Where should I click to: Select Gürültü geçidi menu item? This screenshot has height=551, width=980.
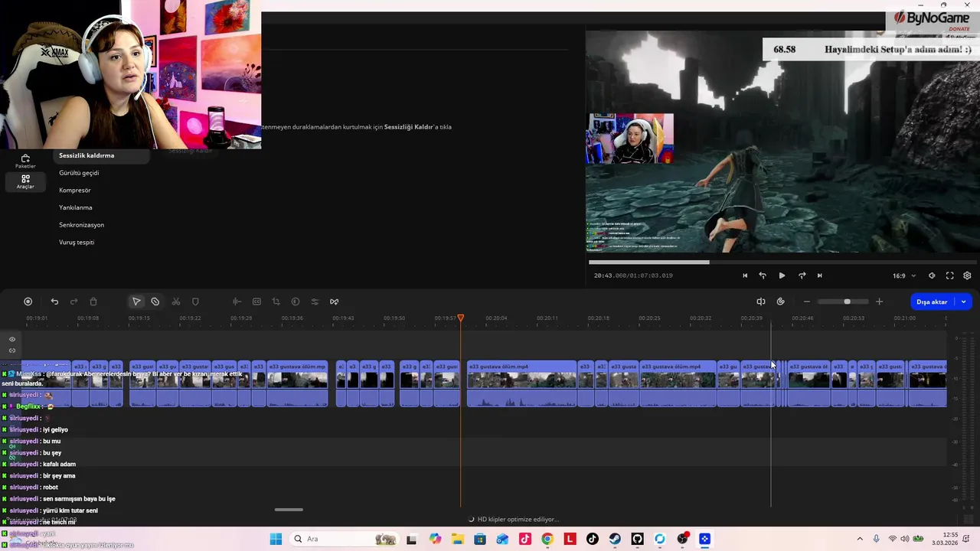pos(79,173)
